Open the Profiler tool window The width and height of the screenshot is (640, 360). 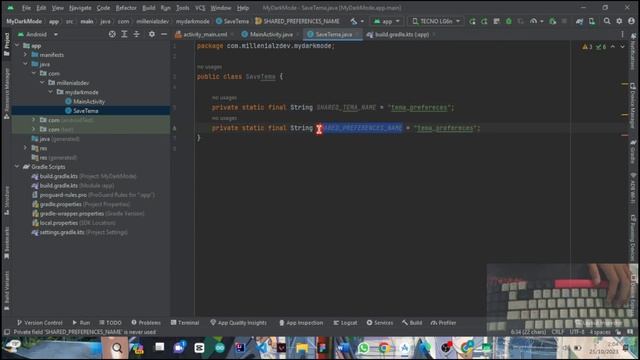(x=443, y=323)
